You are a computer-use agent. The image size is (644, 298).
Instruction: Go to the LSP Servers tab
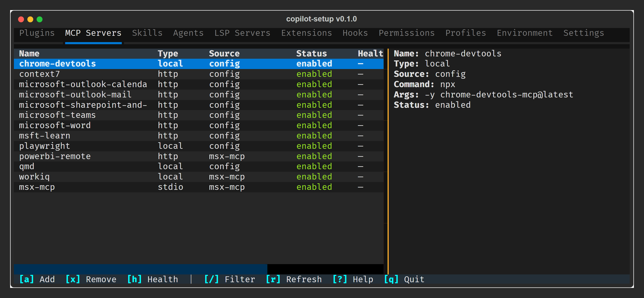point(242,33)
